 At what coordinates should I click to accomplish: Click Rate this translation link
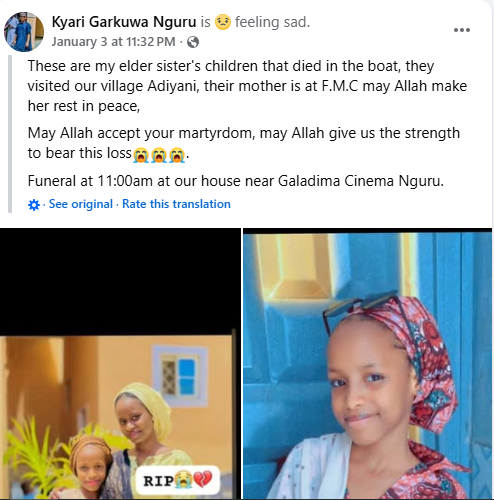[x=176, y=204]
